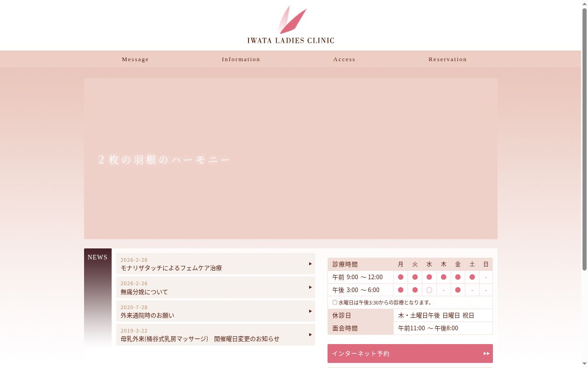Click the filled dot for 月 morning

click(x=401, y=277)
